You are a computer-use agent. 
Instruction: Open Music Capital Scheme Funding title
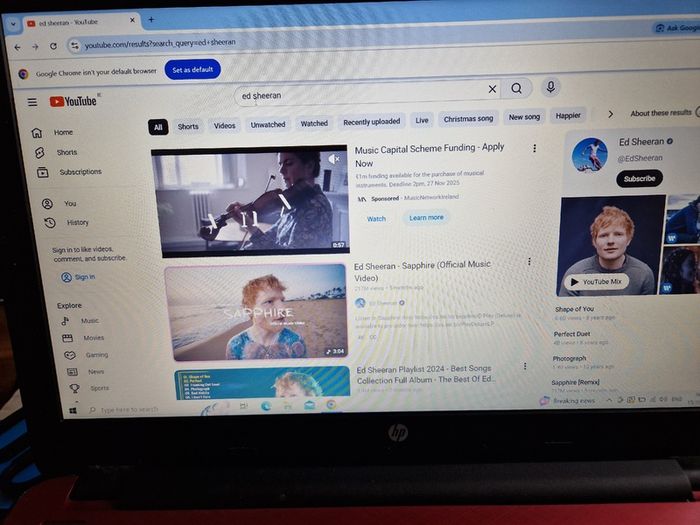(x=429, y=155)
